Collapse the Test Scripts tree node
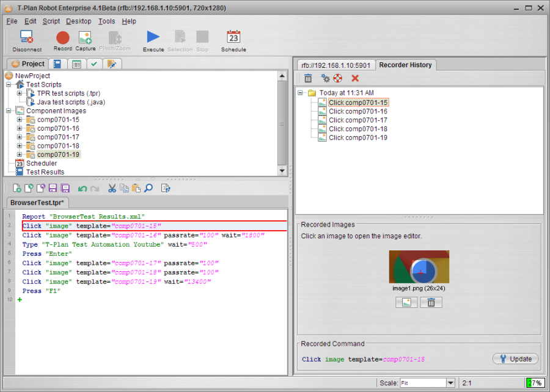This screenshot has height=392, width=550. pos(9,85)
